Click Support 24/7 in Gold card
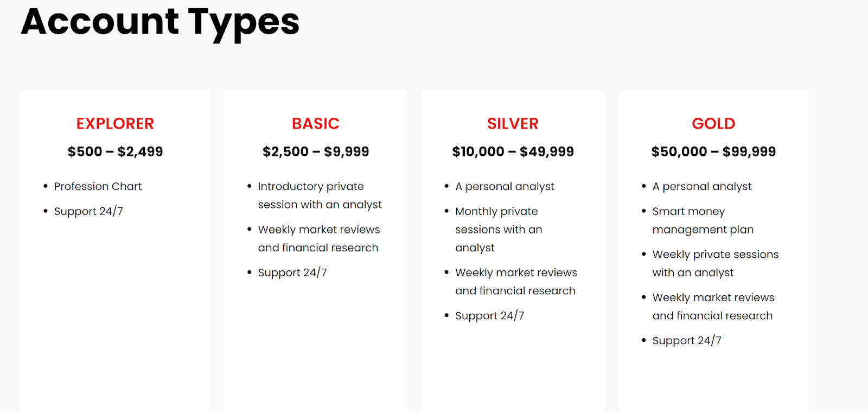The width and height of the screenshot is (868, 412). pyautogui.click(x=687, y=340)
